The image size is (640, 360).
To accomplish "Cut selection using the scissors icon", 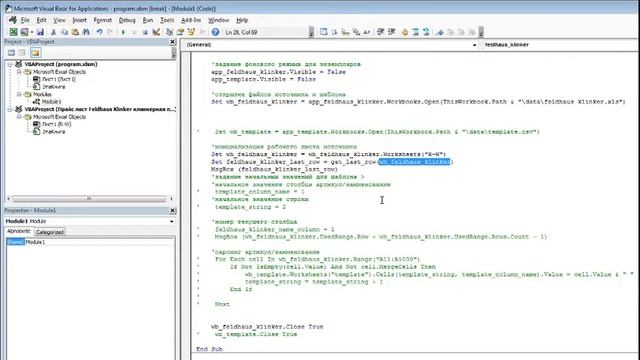I will coord(53,32).
